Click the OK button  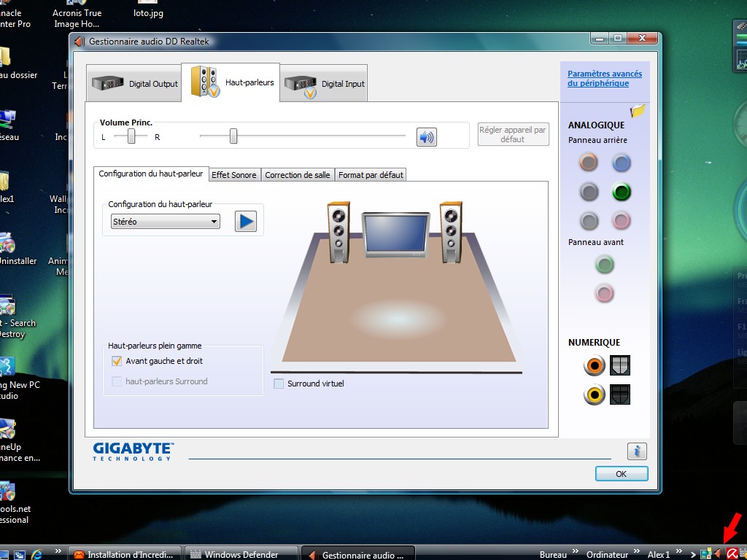point(621,474)
